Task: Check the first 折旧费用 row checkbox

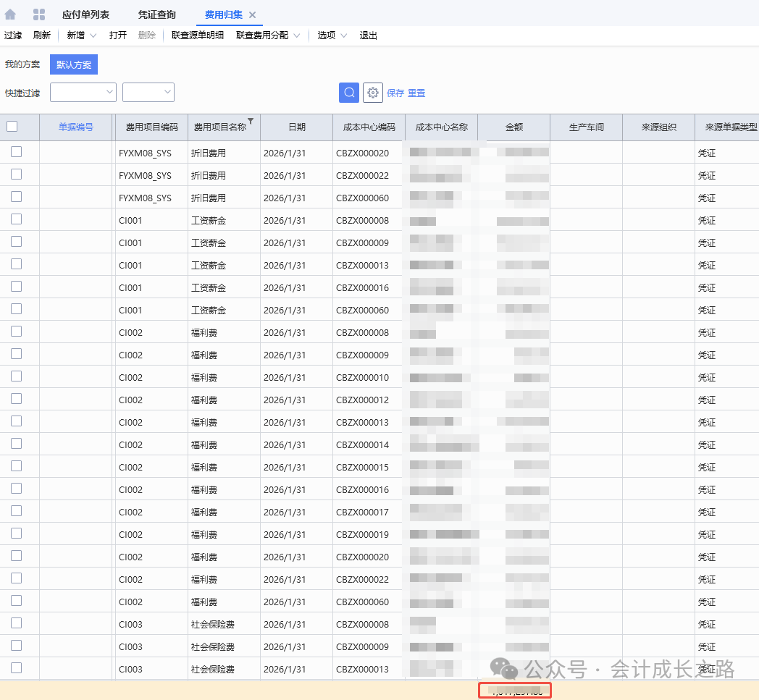Action: pos(16,152)
